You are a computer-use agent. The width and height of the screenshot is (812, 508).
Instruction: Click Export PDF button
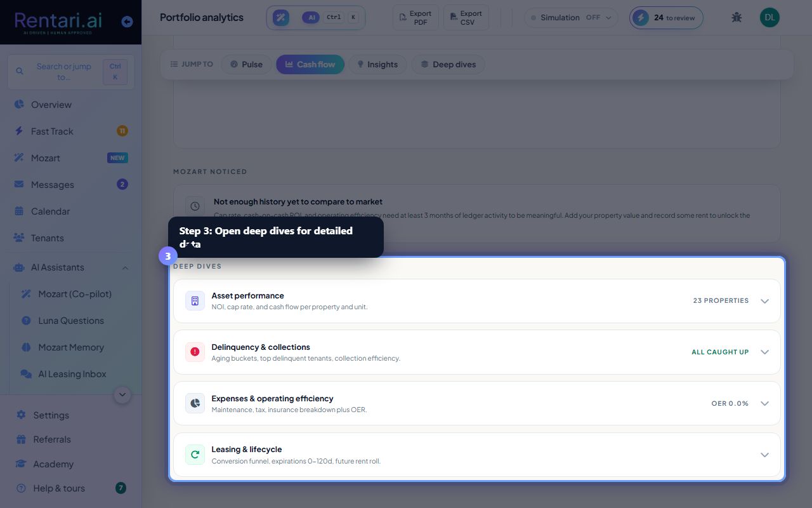tap(416, 18)
